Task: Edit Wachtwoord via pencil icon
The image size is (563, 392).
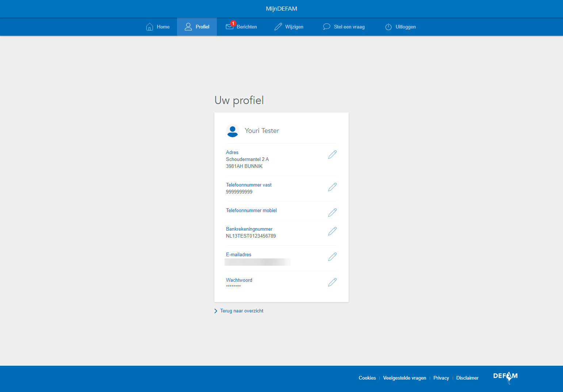Action: tap(332, 282)
